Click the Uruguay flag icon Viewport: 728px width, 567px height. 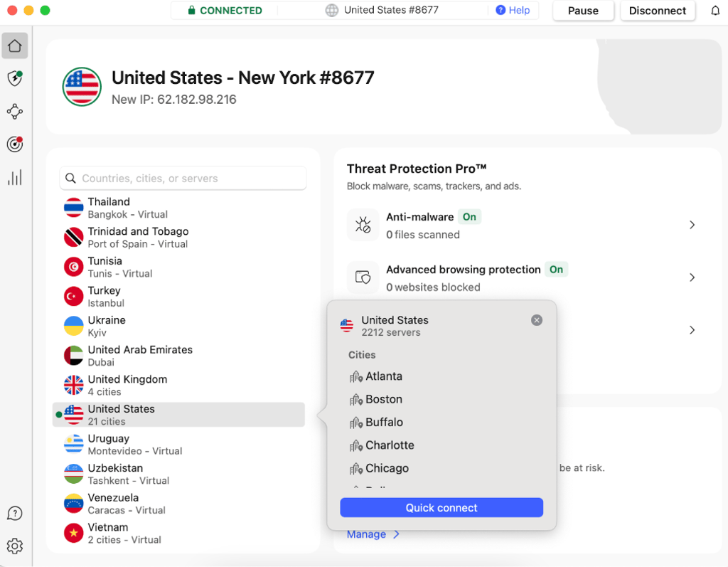point(73,445)
